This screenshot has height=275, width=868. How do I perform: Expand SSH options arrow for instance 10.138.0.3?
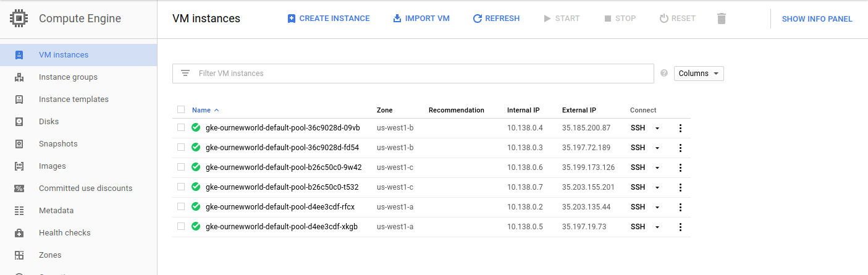[x=657, y=148]
